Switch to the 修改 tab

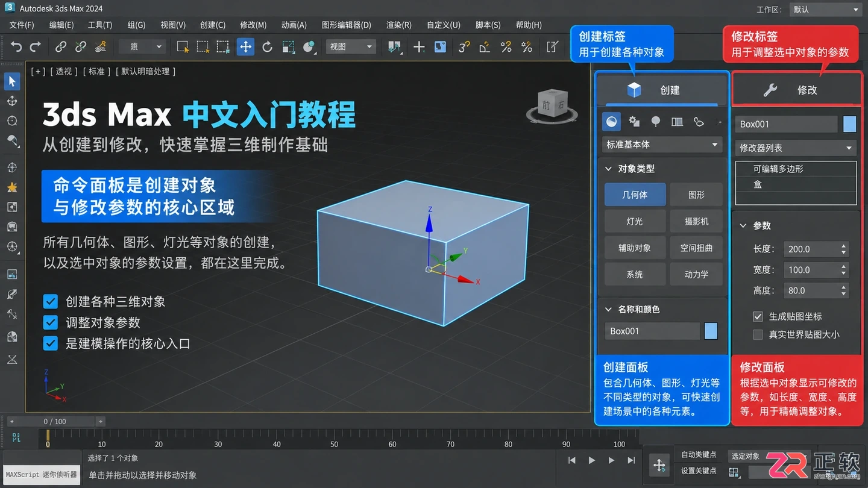[x=797, y=90]
